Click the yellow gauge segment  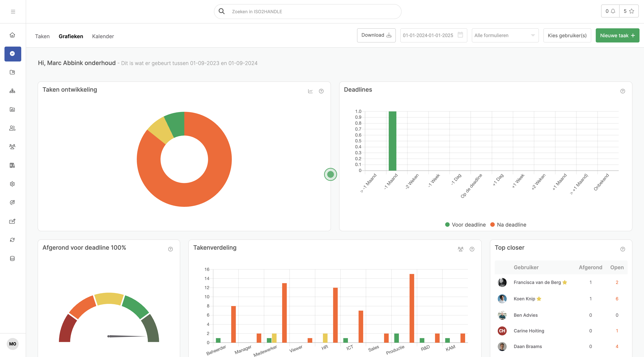click(109, 299)
